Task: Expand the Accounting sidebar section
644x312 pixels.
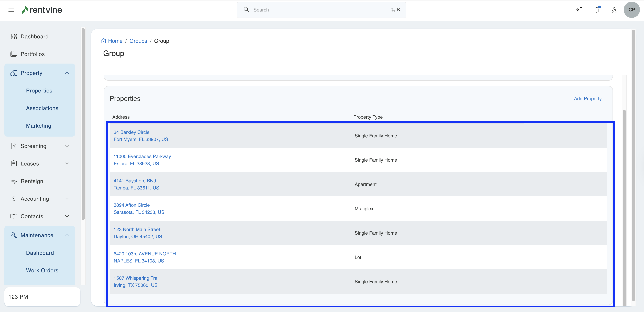Action: (67, 199)
